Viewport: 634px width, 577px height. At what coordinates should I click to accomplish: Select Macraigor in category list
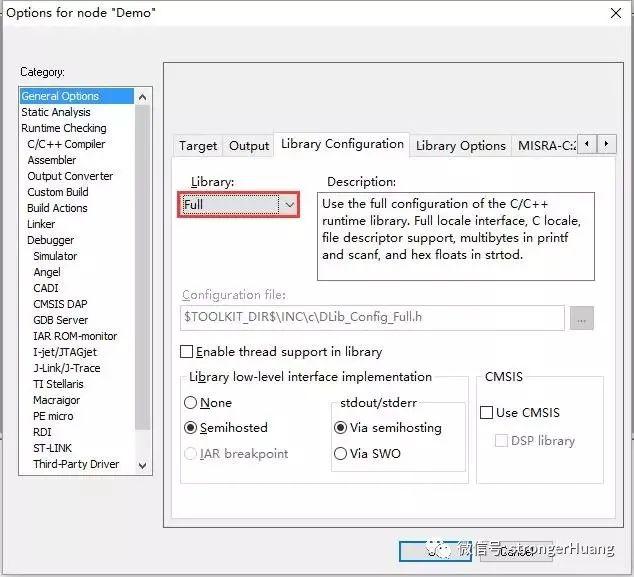coord(77,400)
